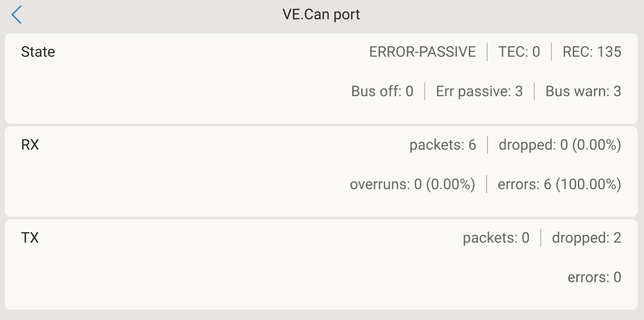The height and width of the screenshot is (320, 644).
Task: Click the REC: 135 counter
Action: tap(592, 52)
